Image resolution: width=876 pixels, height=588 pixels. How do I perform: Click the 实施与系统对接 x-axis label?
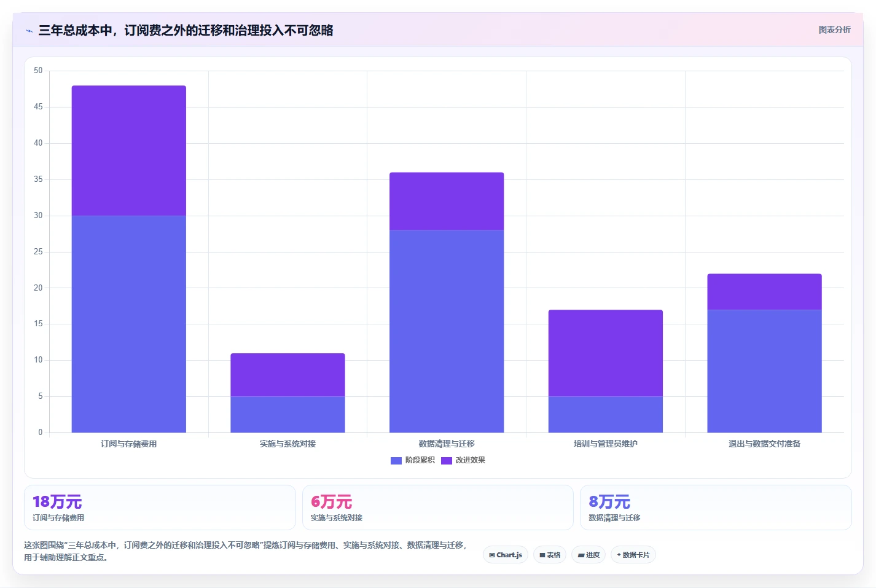click(x=287, y=444)
